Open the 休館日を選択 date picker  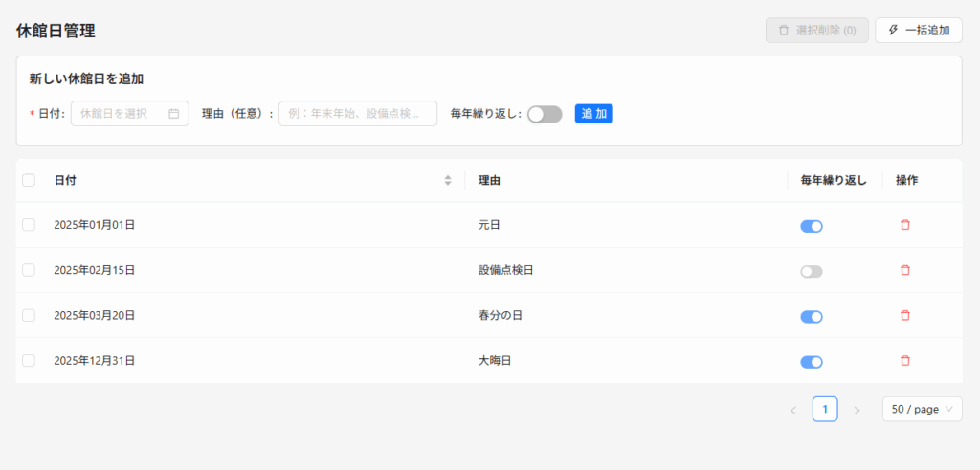[x=130, y=114]
